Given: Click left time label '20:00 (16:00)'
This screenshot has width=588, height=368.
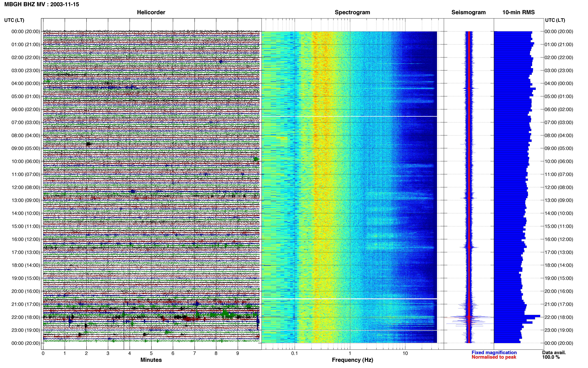Looking at the screenshot, I should 26,291.
